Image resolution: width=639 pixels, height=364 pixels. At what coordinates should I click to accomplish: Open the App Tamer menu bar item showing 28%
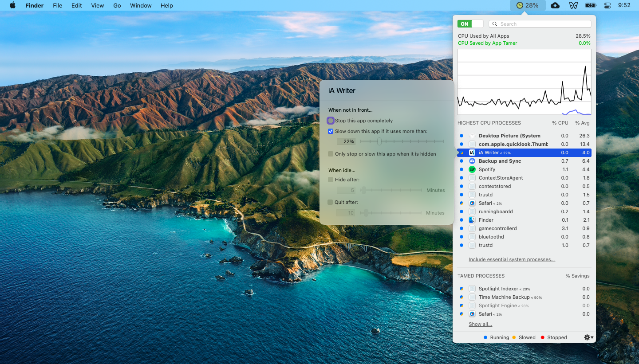tap(527, 5)
